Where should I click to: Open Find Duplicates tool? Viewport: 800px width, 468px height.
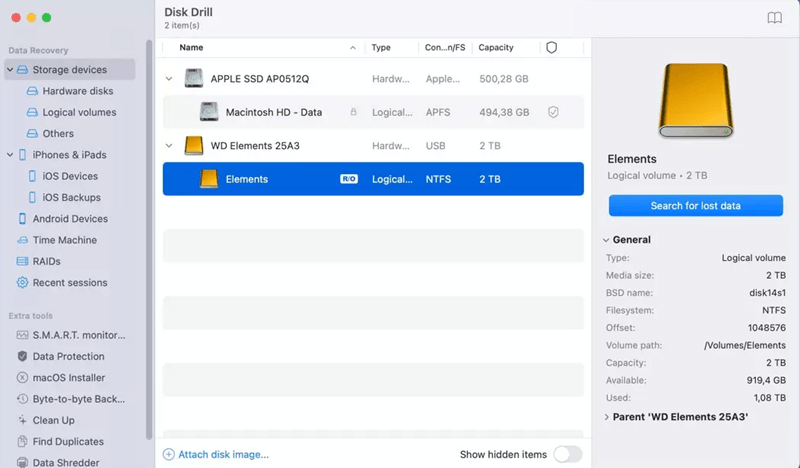68,441
